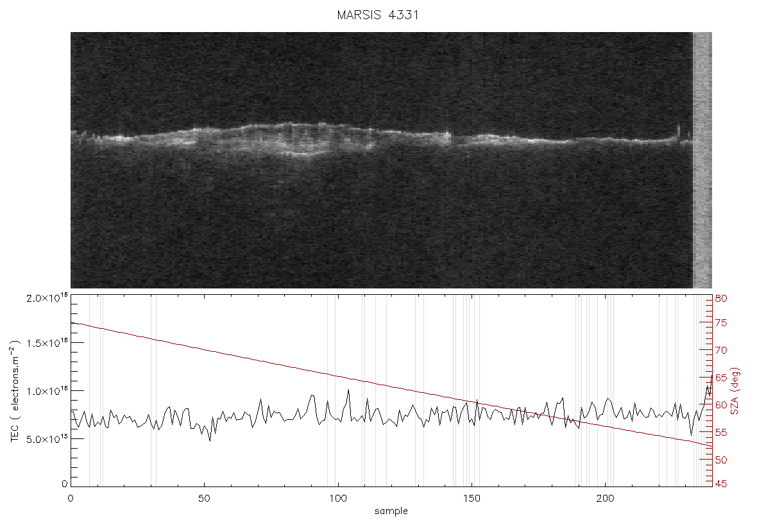757x532 pixels.
Task: Click the bright vertical strip in radargram
Action: 702,160
